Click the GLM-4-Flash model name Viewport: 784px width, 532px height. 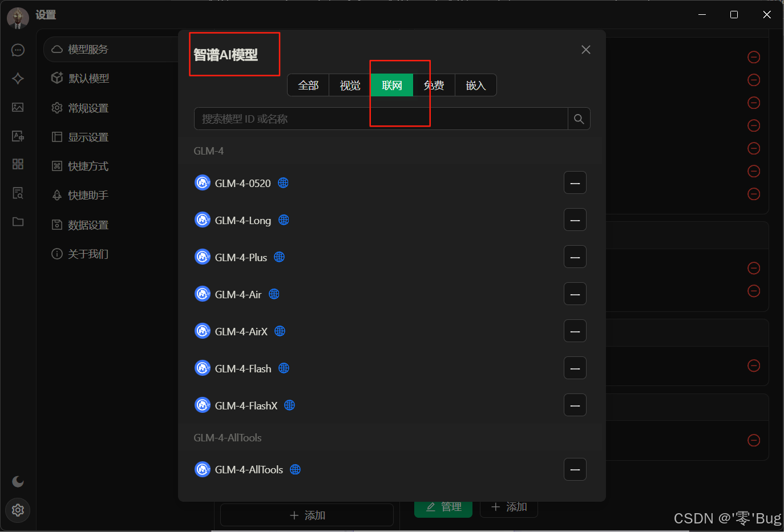pyautogui.click(x=243, y=368)
